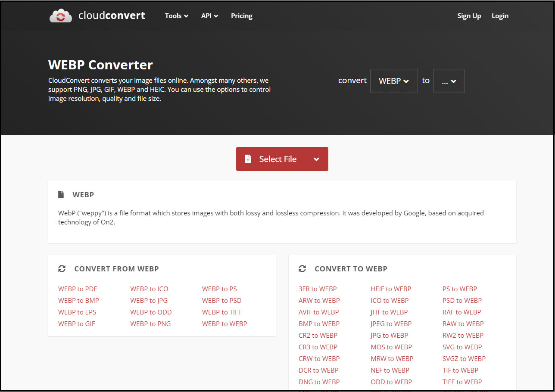555x392 pixels.
Task: Open RW2 to WEBP link
Action: 463,336
